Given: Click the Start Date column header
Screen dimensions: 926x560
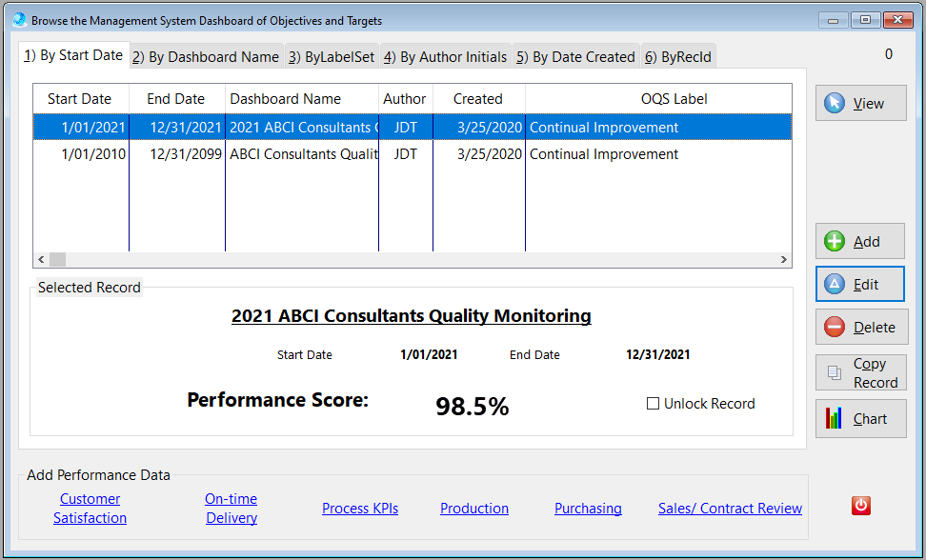Looking at the screenshot, I should click(x=80, y=98).
